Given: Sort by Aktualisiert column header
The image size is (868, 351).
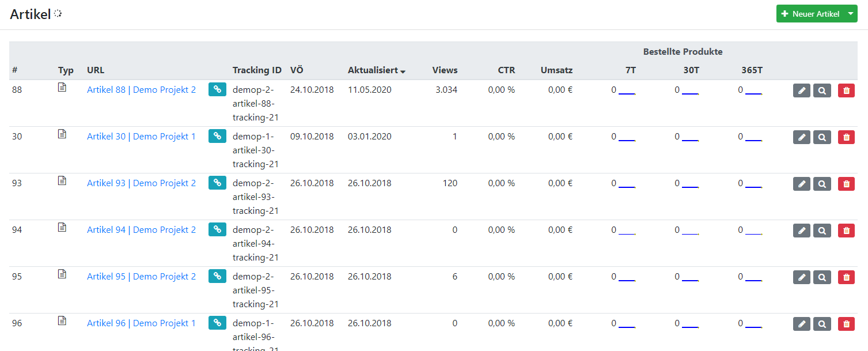Looking at the screenshot, I should (377, 70).
